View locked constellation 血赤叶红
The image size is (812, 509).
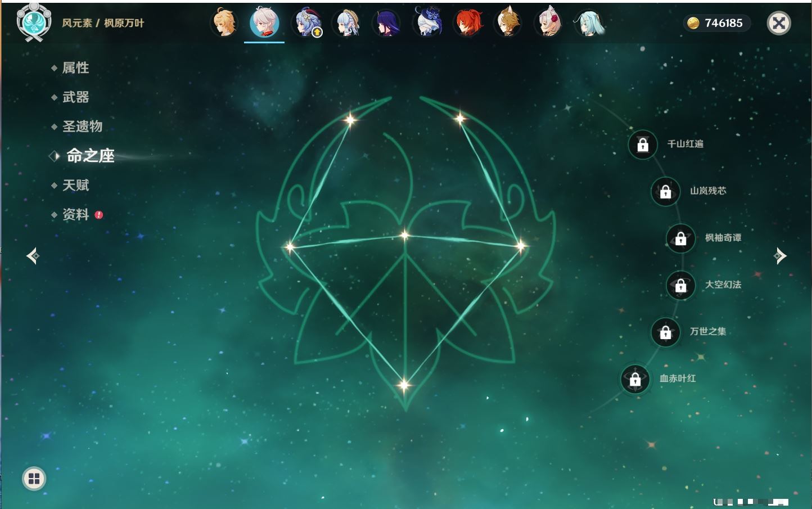[635, 379]
